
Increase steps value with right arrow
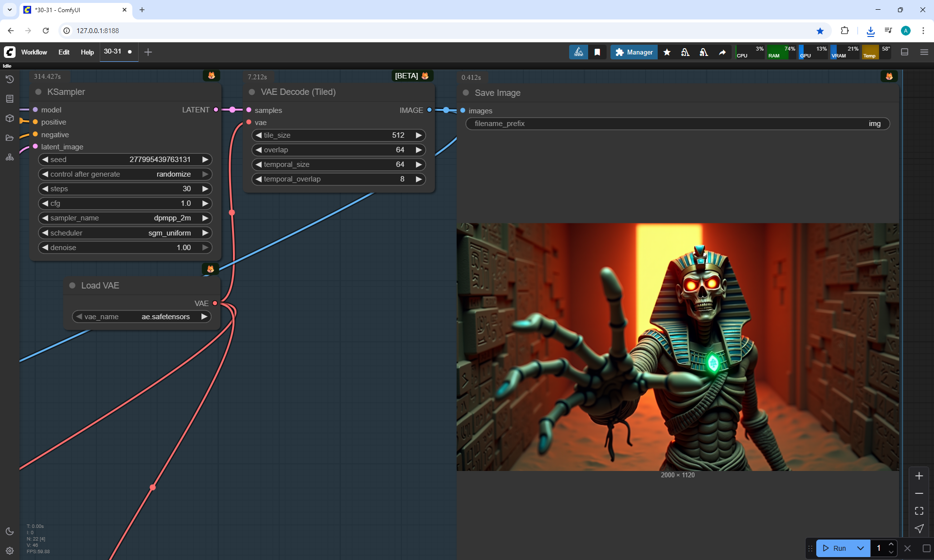(205, 189)
